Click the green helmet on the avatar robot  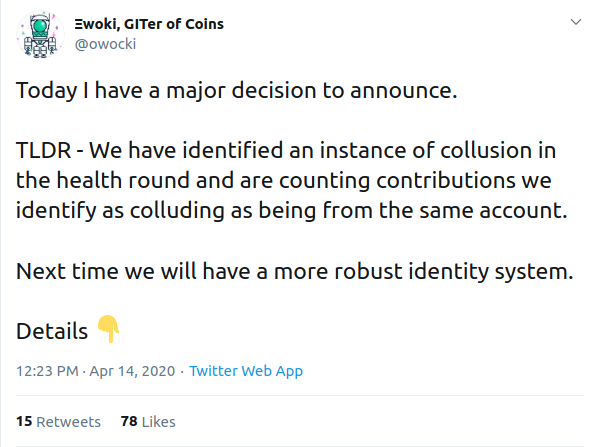click(40, 26)
